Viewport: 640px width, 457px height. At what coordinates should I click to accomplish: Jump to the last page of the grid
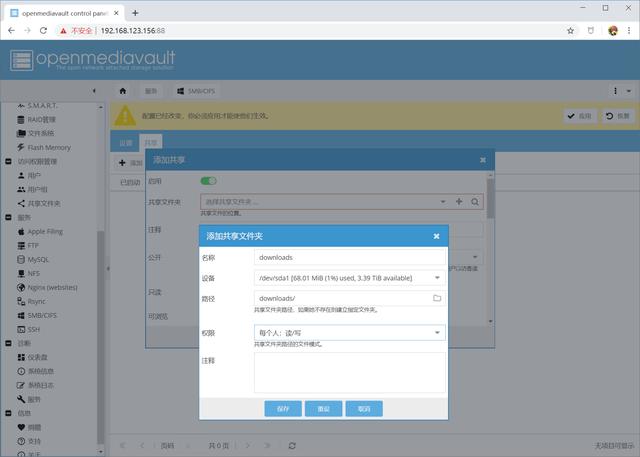tap(267, 446)
